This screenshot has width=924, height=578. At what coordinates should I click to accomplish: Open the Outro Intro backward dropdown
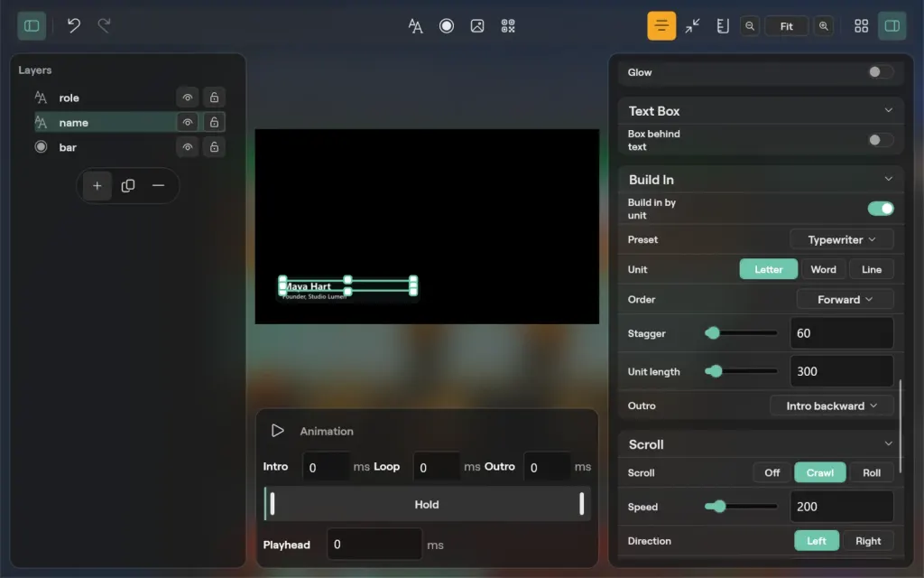831,406
